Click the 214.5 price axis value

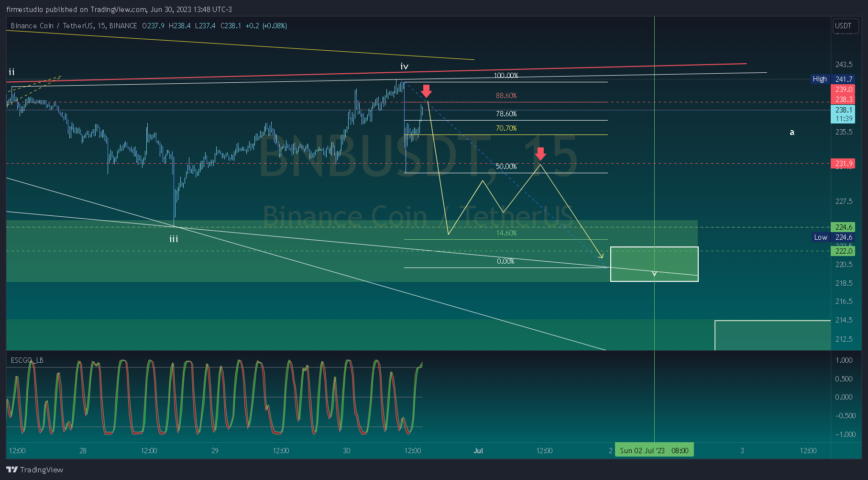pos(844,320)
